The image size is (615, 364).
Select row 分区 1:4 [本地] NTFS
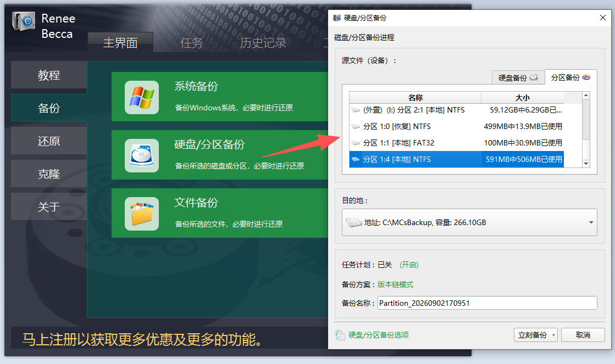click(457, 159)
